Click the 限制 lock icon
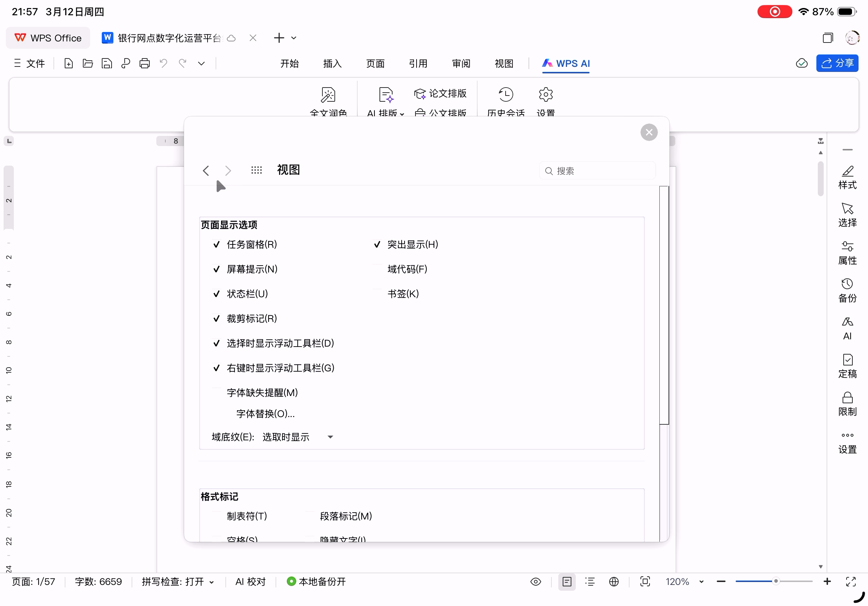Screen dimensions: 868x606 (847, 404)
